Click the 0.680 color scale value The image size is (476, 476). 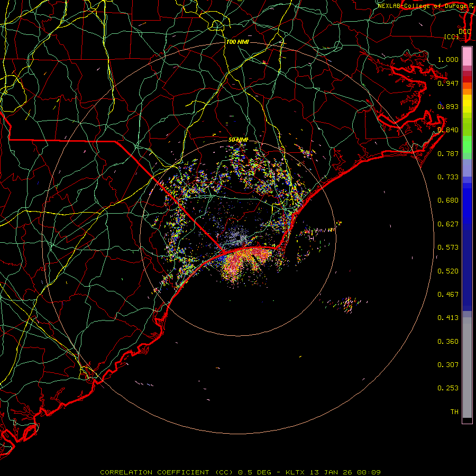tap(448, 200)
